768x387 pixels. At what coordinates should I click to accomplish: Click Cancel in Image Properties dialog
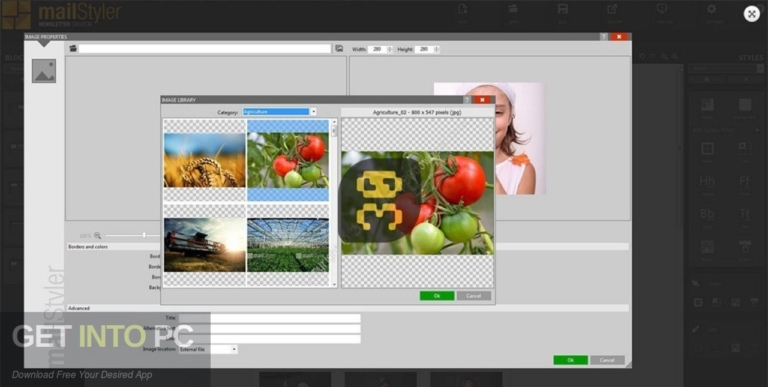coord(607,360)
